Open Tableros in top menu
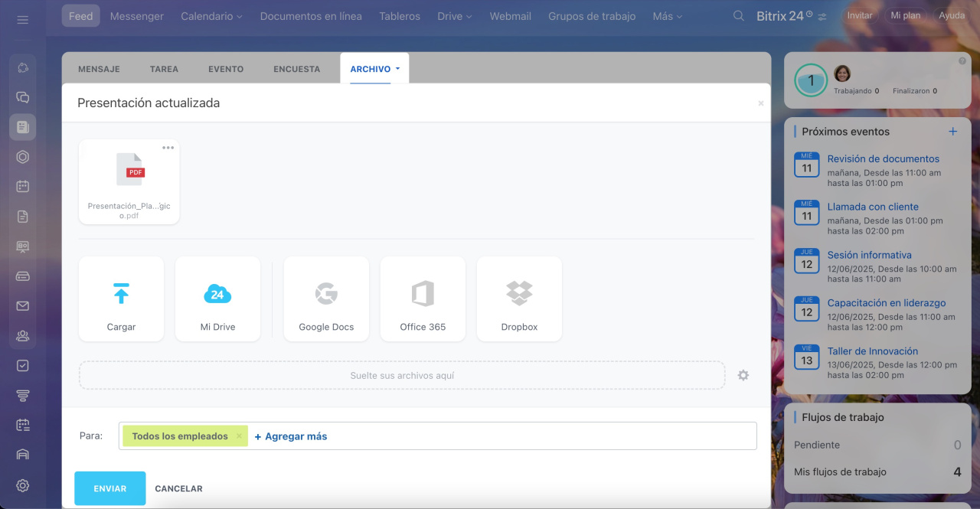980x509 pixels. [x=400, y=16]
